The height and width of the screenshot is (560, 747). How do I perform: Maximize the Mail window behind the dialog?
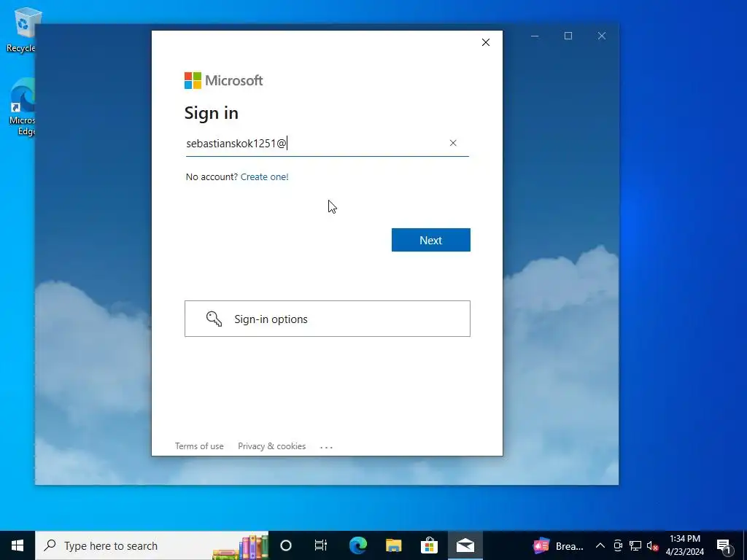pyautogui.click(x=568, y=36)
